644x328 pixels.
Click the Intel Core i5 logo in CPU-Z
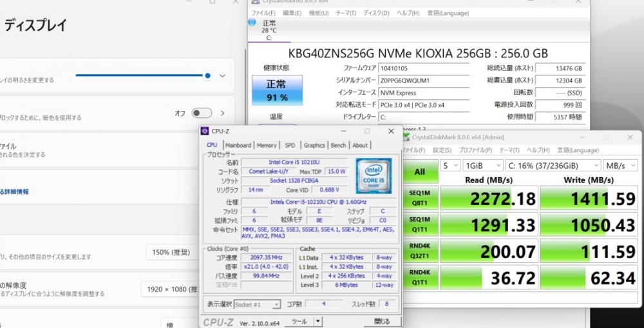coord(374,175)
